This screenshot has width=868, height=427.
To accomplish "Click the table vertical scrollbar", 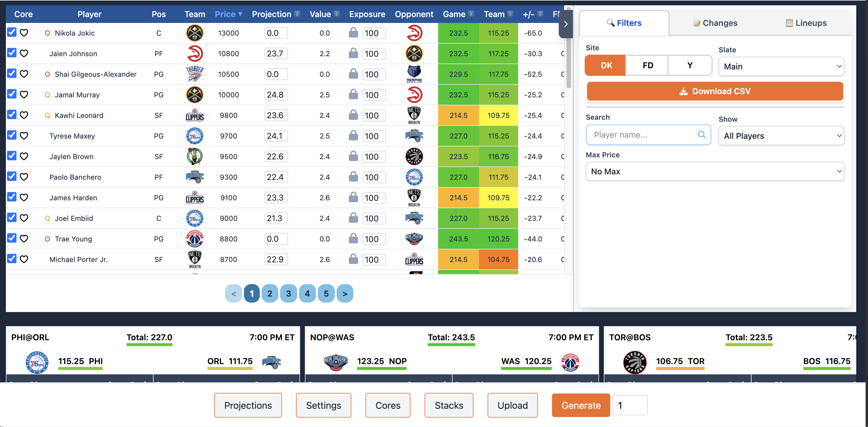I will pyautogui.click(x=569, y=64).
